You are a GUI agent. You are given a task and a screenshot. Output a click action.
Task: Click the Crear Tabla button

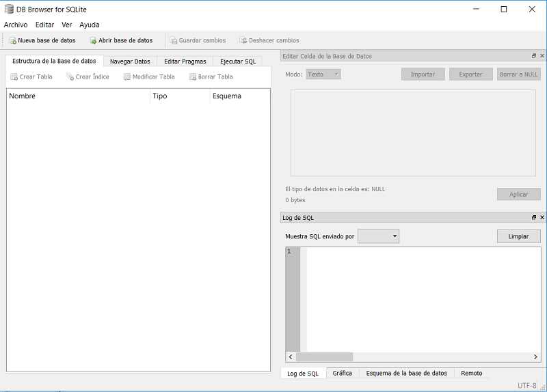pos(31,76)
